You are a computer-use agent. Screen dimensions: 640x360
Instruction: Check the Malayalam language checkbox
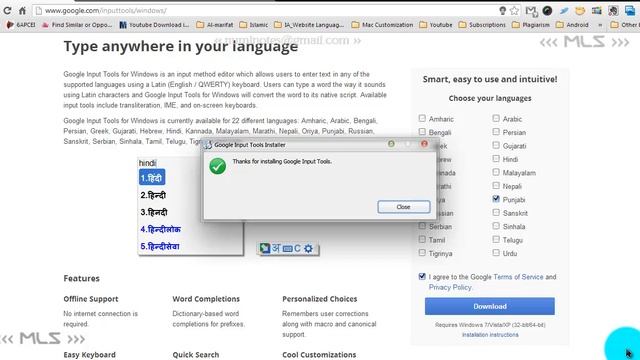(x=496, y=172)
